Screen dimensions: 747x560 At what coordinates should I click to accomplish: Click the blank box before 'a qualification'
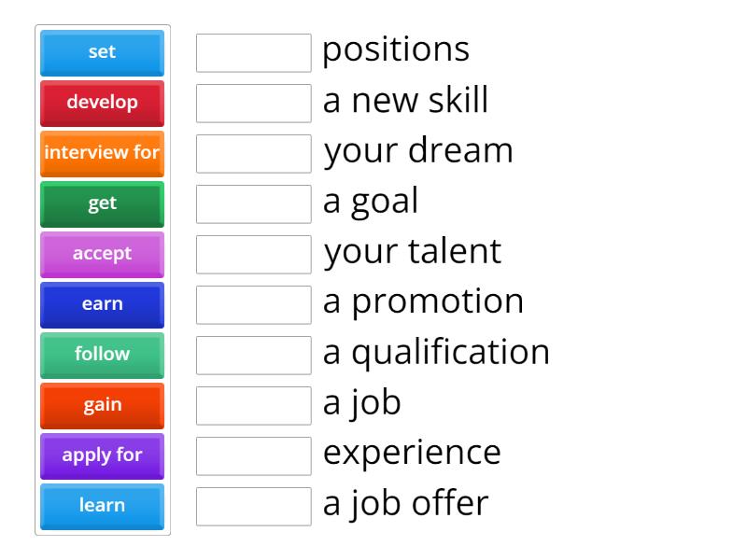click(x=254, y=356)
